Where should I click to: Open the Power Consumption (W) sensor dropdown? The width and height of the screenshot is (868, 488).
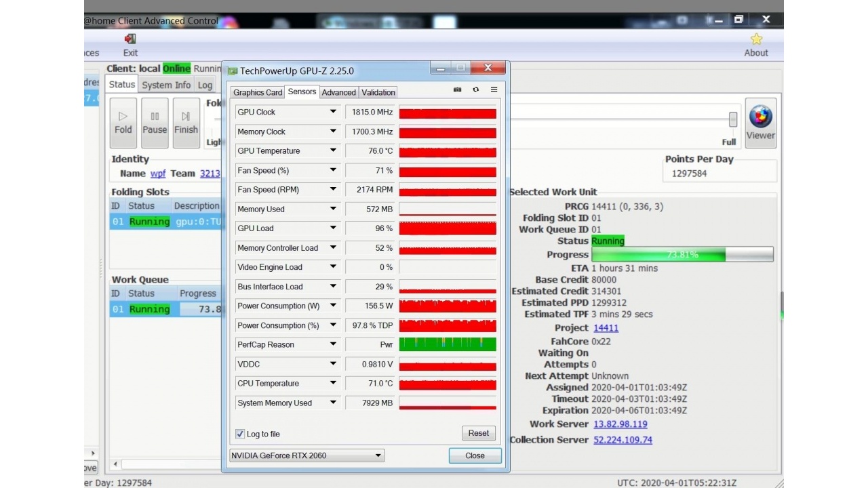point(333,306)
